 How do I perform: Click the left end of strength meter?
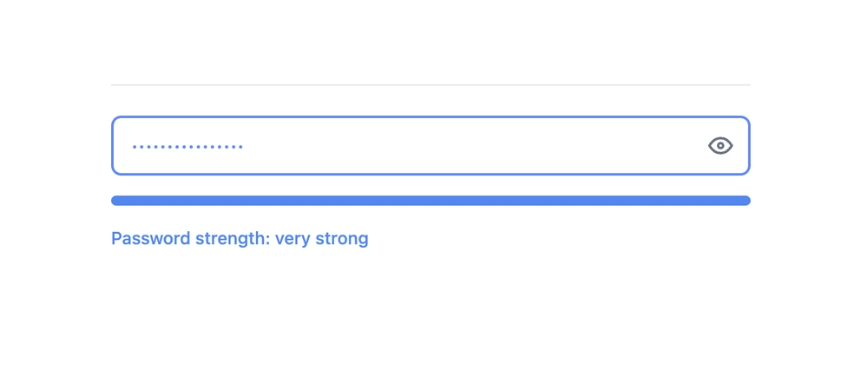[x=117, y=201]
